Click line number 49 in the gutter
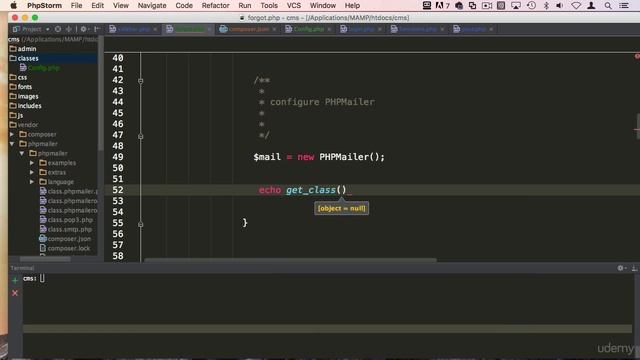The width and height of the screenshot is (640, 360). [118, 157]
